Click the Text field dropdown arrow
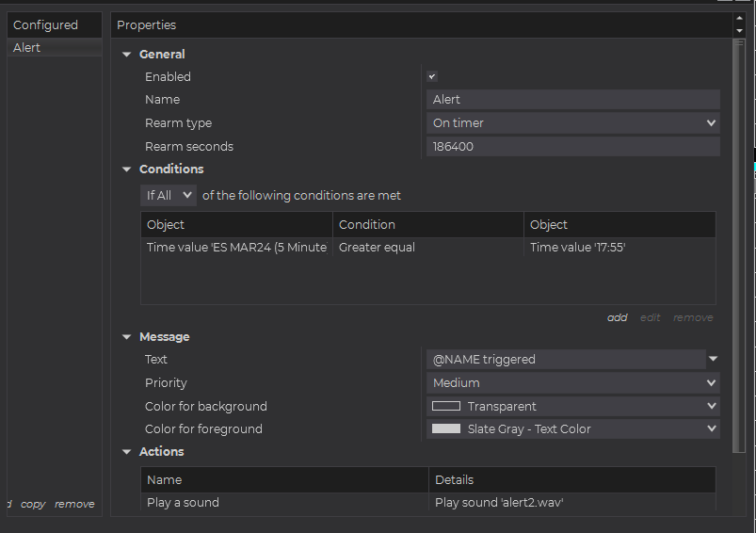Viewport: 756px width, 533px height. 713,359
